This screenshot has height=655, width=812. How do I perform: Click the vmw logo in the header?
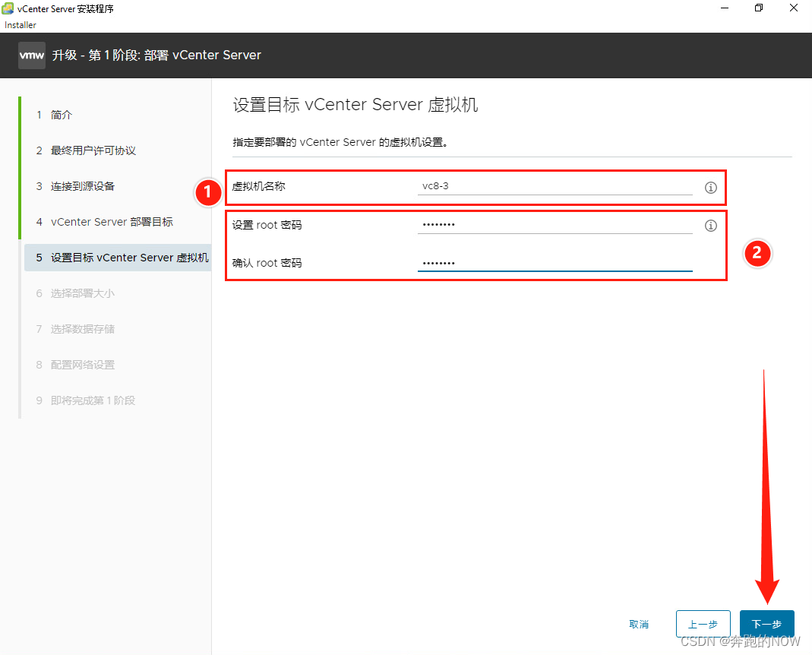tap(32, 55)
